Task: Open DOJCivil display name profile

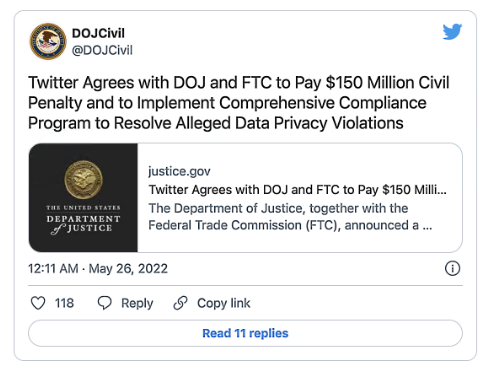Action: tap(98, 33)
